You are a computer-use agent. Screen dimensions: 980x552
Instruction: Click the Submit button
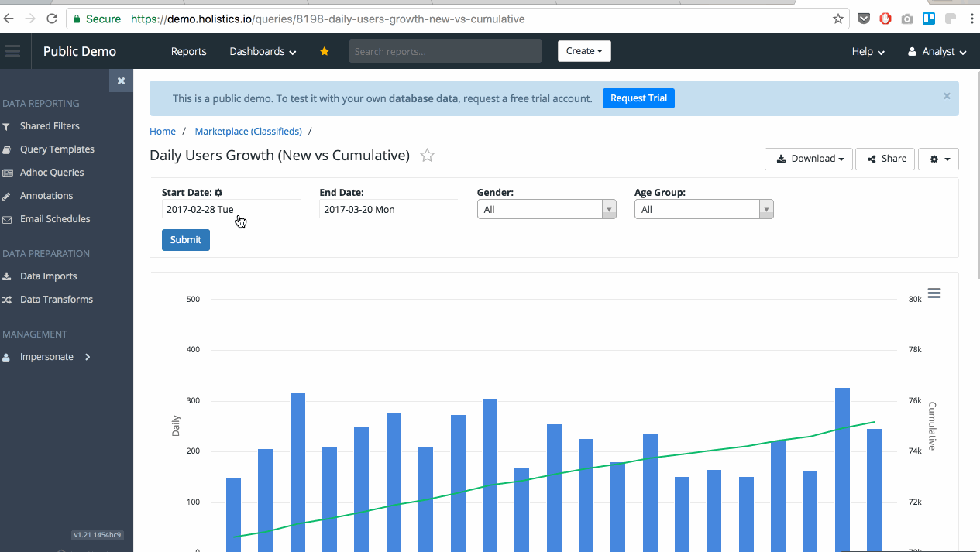186,240
